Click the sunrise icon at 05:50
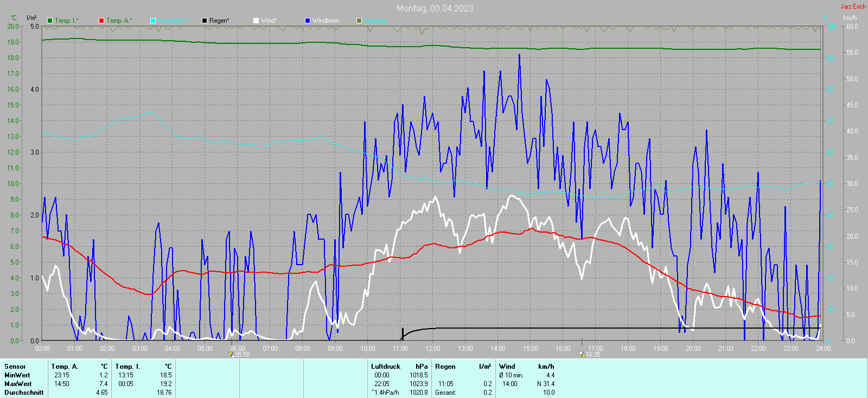This screenshot has width=868, height=398. (232, 354)
